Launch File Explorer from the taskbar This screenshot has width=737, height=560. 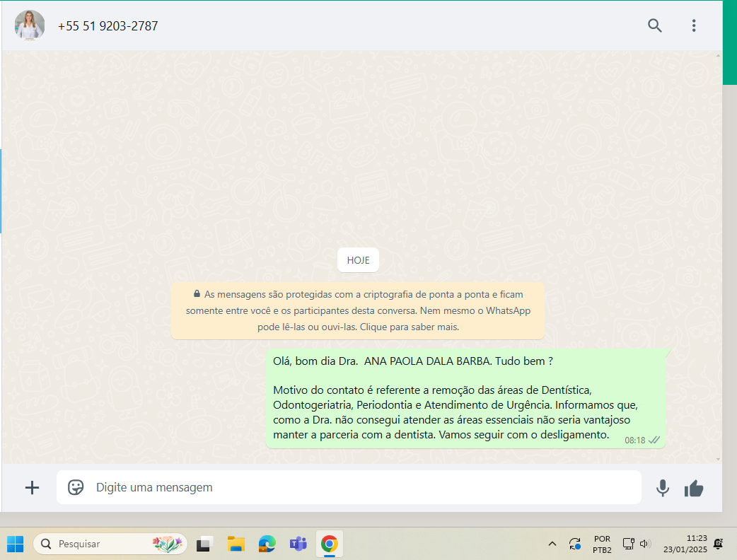236,544
